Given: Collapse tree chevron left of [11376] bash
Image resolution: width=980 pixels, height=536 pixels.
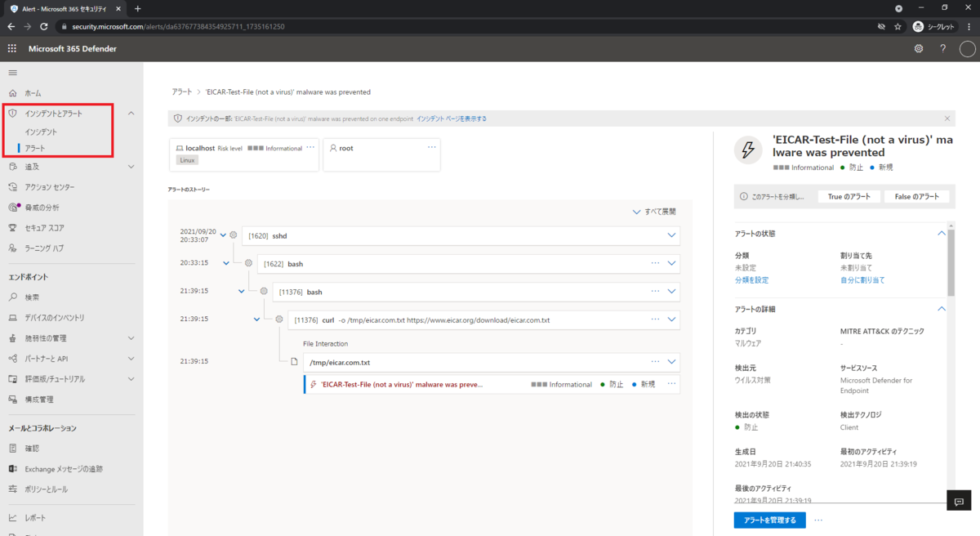Looking at the screenshot, I should pos(241,291).
